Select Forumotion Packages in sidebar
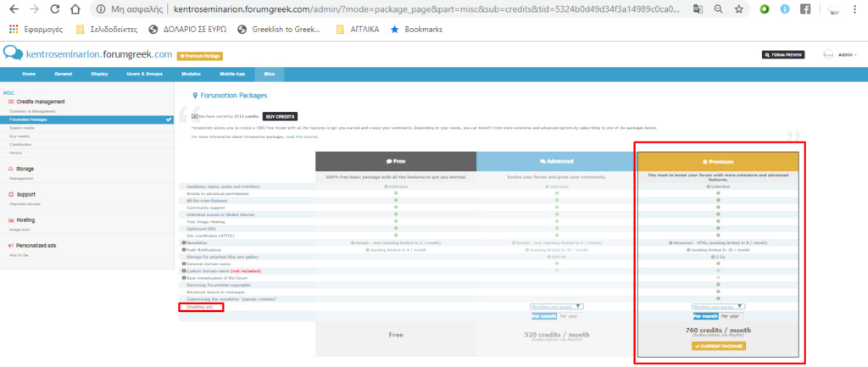This screenshot has width=868, height=367. (x=87, y=120)
